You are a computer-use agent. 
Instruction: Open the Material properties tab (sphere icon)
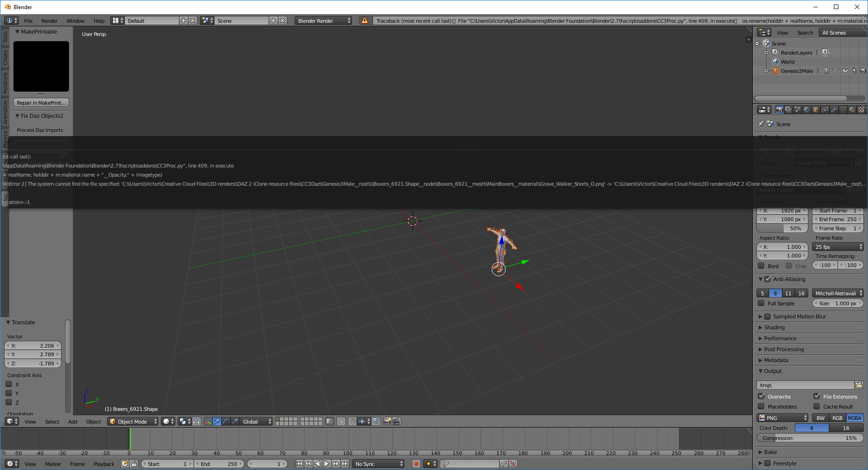(x=852, y=110)
